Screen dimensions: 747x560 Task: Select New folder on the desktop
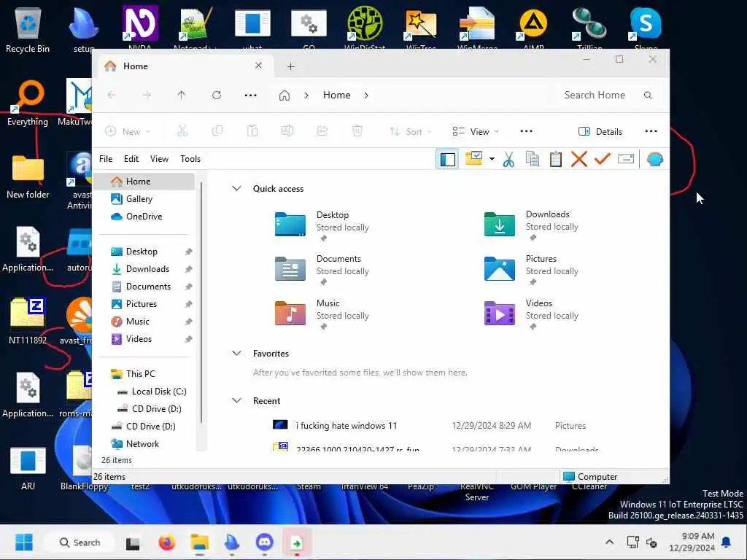(28, 176)
